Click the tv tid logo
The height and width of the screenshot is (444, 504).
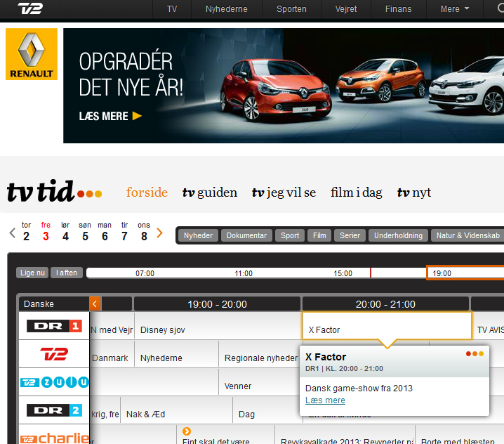pos(54,191)
